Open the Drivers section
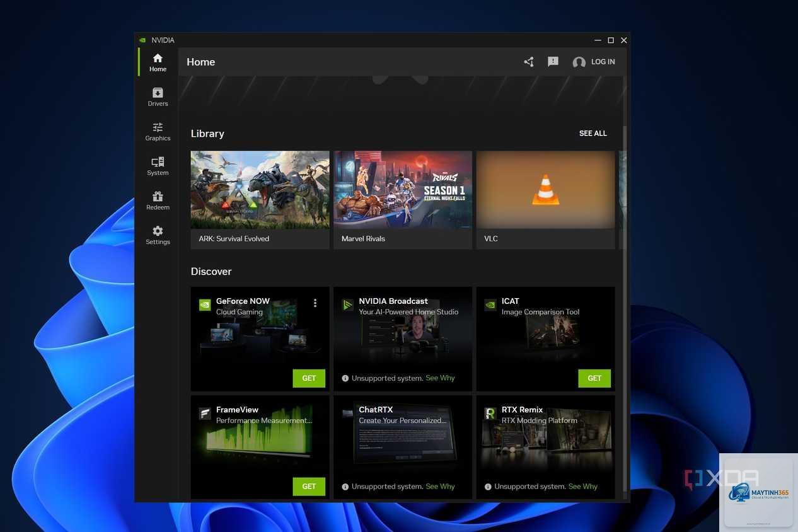This screenshot has height=532, width=798. 158,97
